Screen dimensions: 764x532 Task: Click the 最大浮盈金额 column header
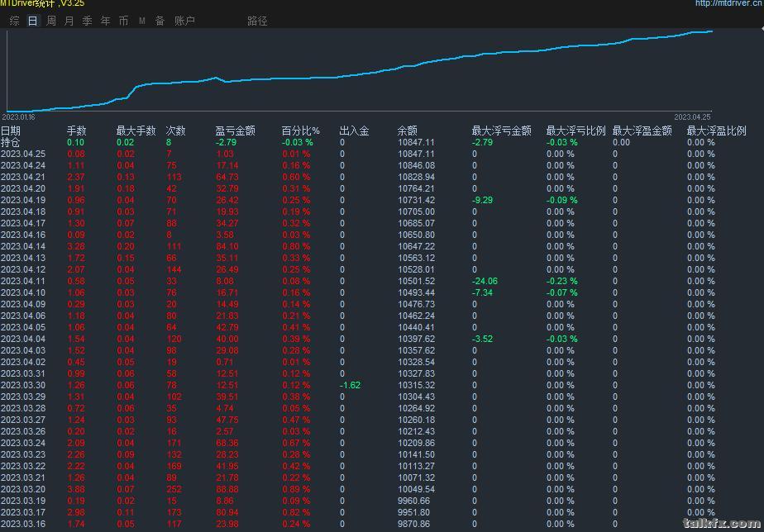coord(642,131)
